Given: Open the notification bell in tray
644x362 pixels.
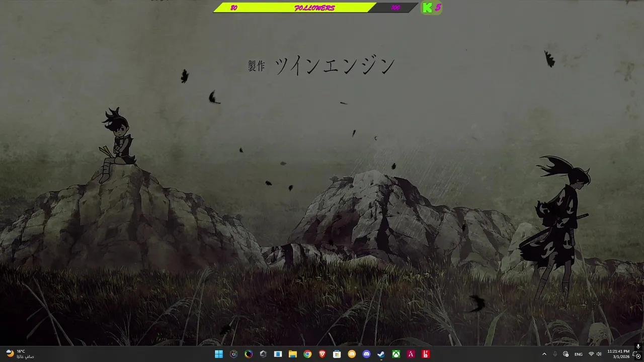Looking at the screenshot, I should tap(634, 354).
